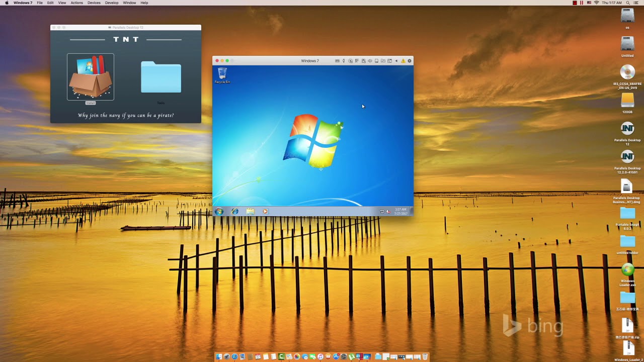644x362 pixels.
Task: Open the Edit menu
Action: click(x=50, y=3)
